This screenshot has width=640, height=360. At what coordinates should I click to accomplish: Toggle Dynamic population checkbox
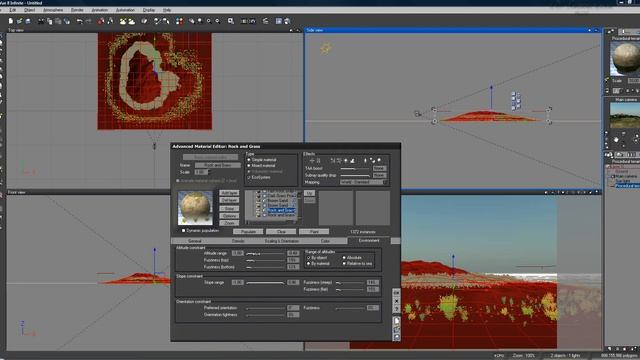[x=184, y=231]
